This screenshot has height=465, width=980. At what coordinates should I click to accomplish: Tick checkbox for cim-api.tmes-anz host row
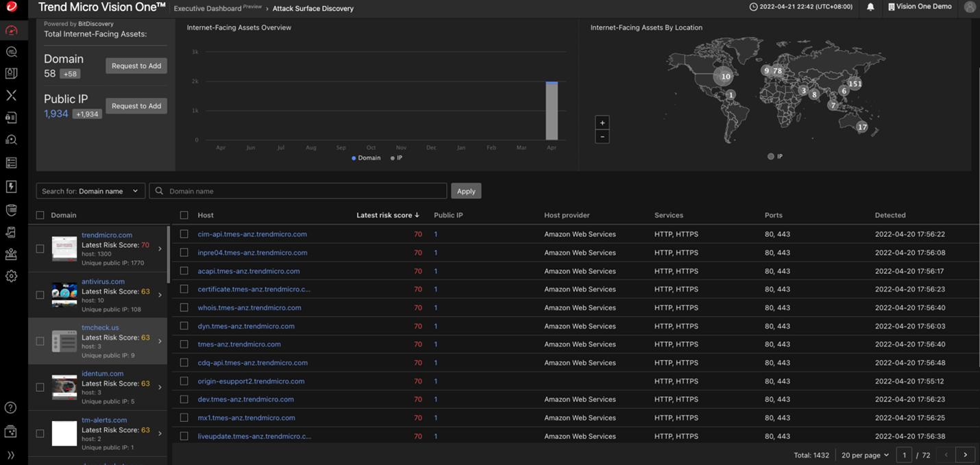pos(184,234)
